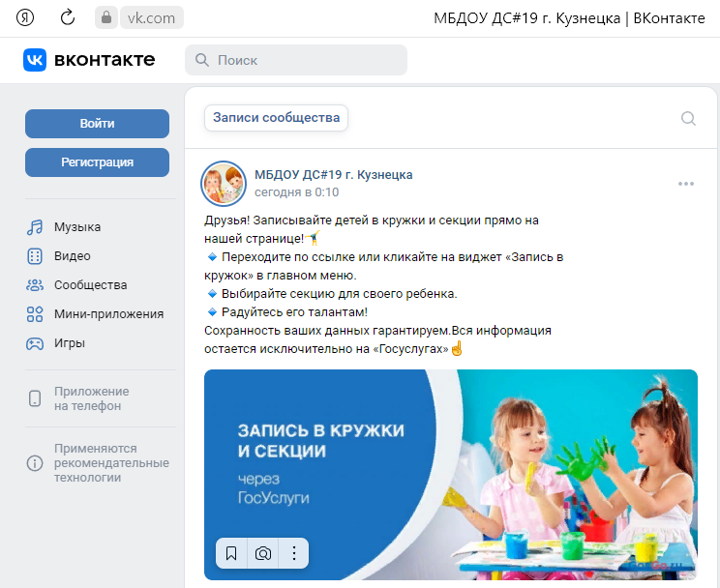
Task: Open the Запись в кружки и секции image
Action: 451,475
